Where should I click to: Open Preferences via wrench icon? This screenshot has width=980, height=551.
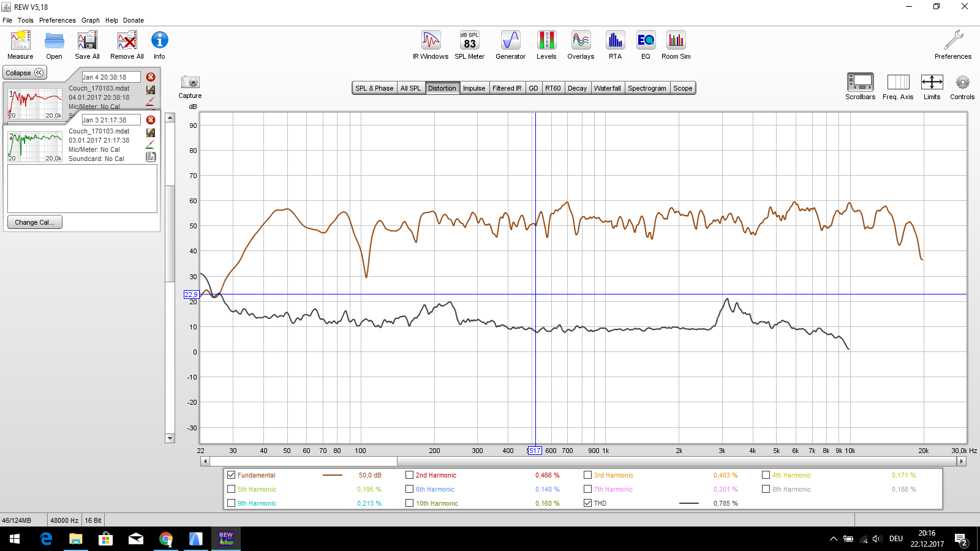pyautogui.click(x=953, y=45)
